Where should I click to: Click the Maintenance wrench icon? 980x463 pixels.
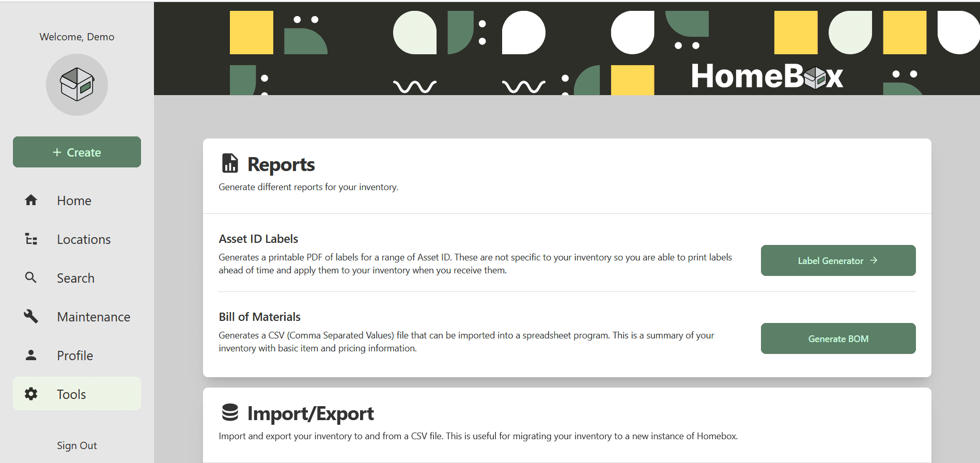[31, 316]
